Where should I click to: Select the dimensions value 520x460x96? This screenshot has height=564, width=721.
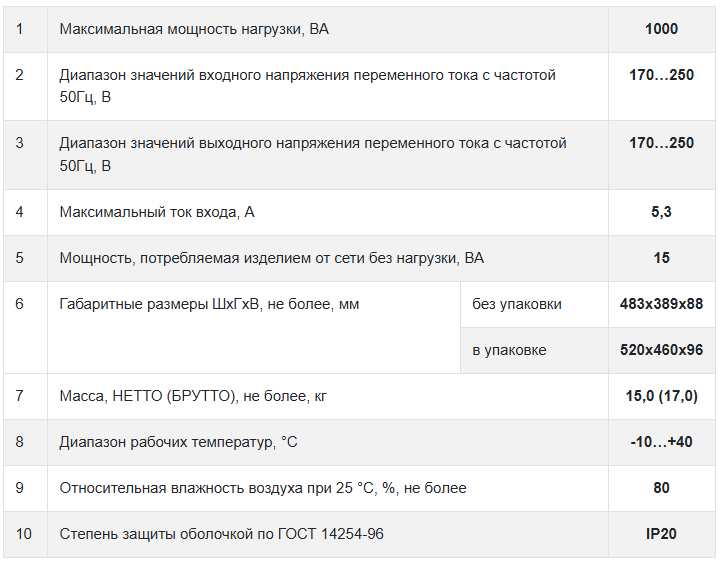661,350
